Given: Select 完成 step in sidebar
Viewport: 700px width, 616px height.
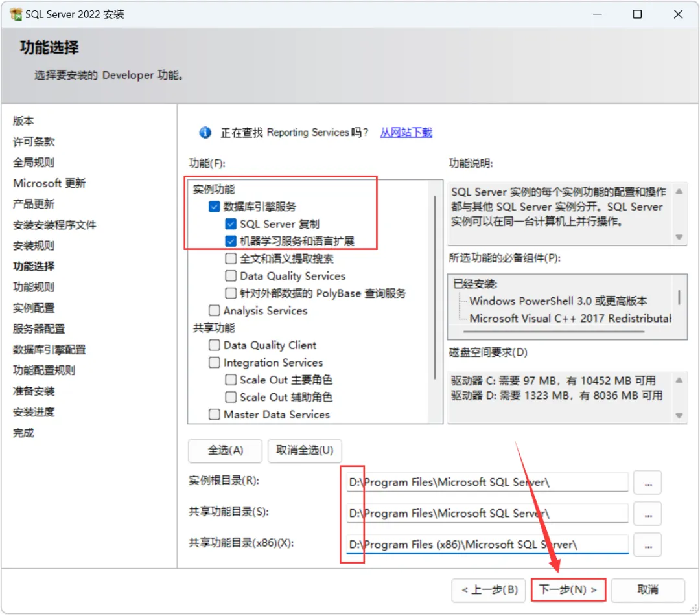Looking at the screenshot, I should coord(23,433).
